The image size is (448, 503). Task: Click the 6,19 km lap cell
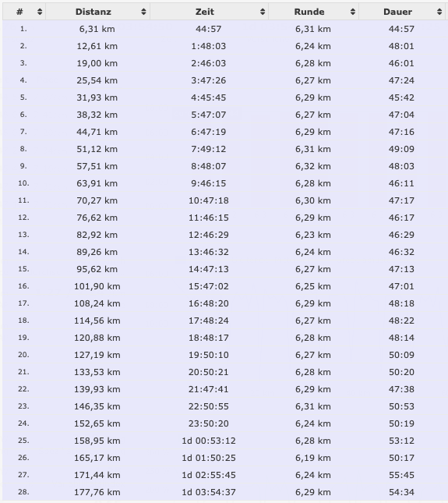(313, 458)
